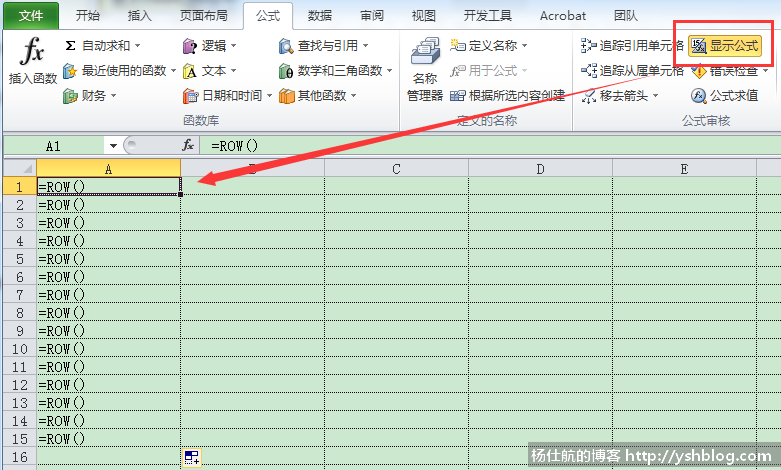Open the Financial (财务) functions icon

pyautogui.click(x=70, y=96)
